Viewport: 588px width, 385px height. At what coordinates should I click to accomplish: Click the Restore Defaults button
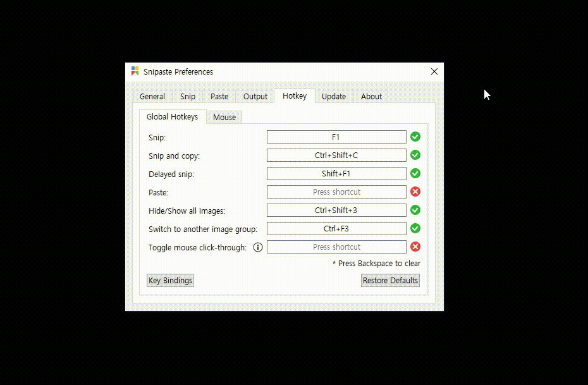coord(390,281)
